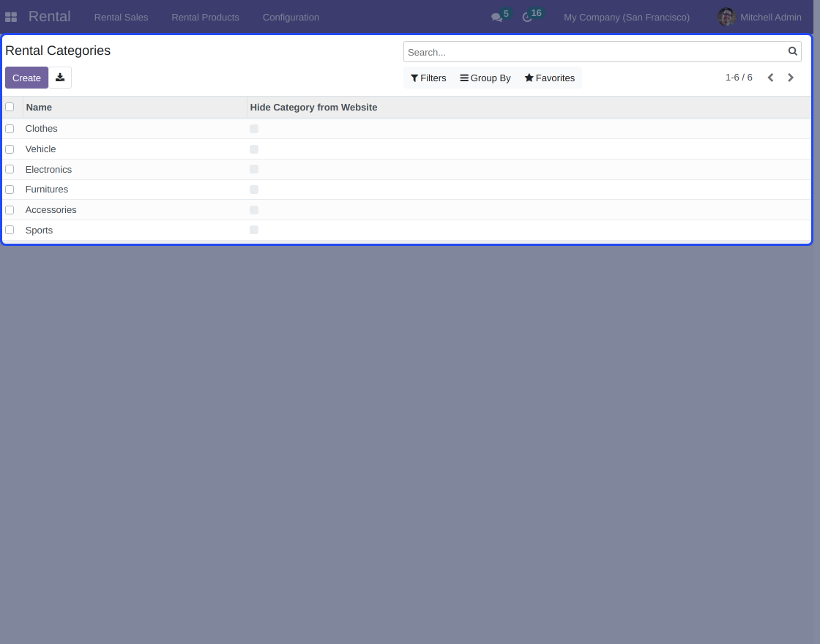This screenshot has width=820, height=644.
Task: Open the Vehicle category row
Action: [407, 149]
